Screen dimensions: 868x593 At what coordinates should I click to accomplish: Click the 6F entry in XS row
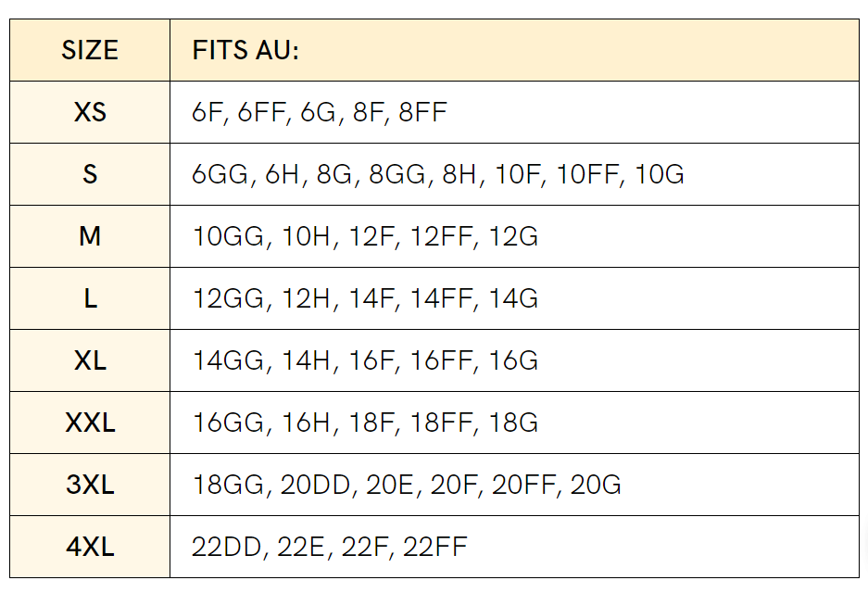208,113
